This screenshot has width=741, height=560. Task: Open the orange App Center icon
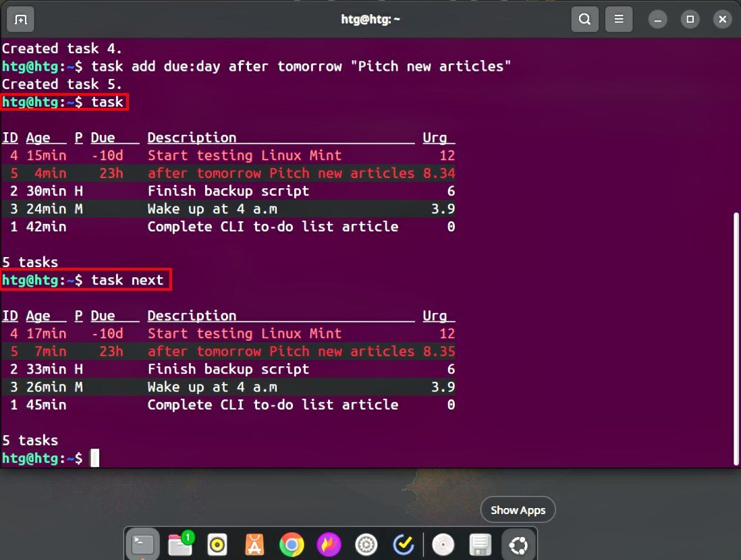254,544
